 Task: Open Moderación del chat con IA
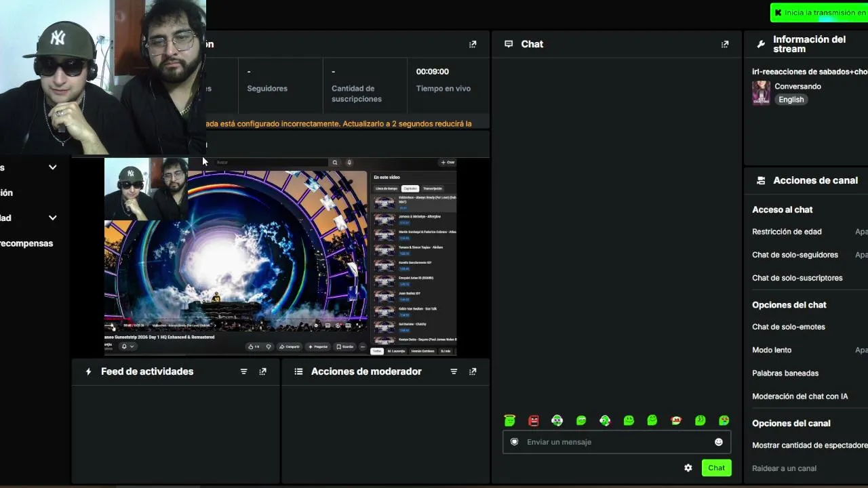(x=800, y=396)
